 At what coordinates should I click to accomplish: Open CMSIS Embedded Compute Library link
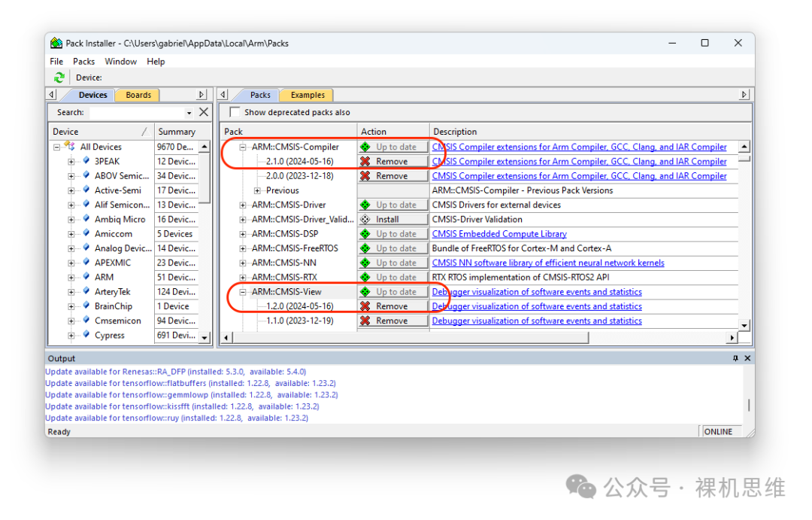click(499, 234)
